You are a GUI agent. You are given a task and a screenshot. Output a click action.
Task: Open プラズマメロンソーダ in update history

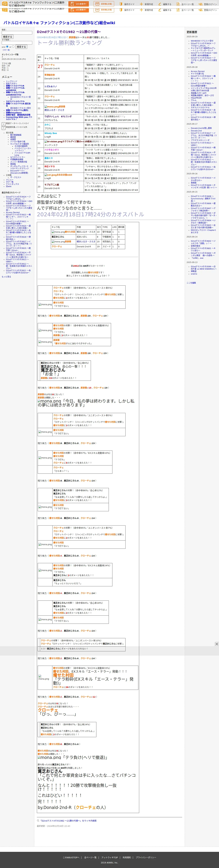(x=200, y=140)
